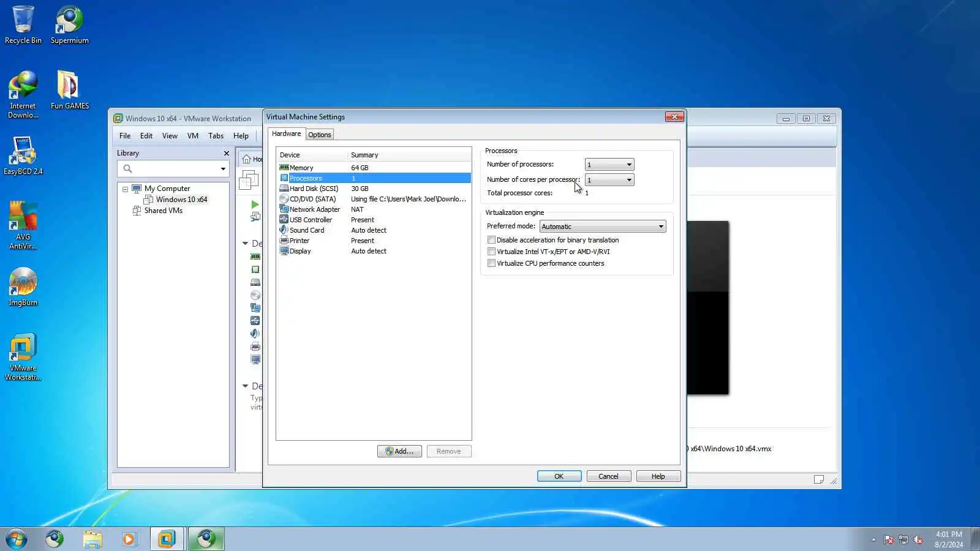The height and width of the screenshot is (551, 980).
Task: Select the Network Adapter device
Action: click(374, 209)
